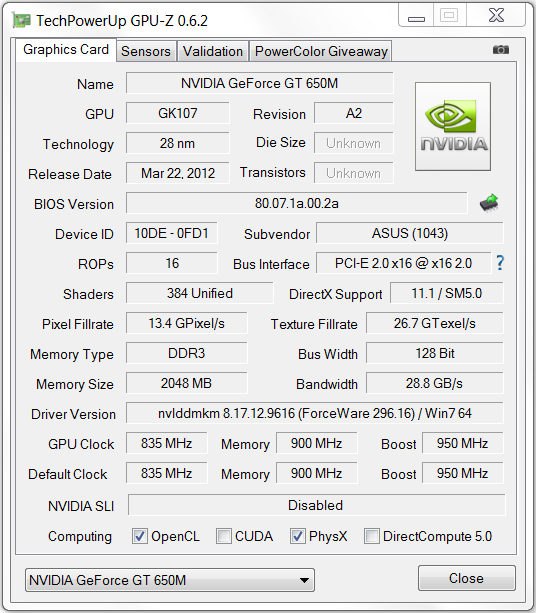Click the BIOS save chip icon

[x=489, y=203]
